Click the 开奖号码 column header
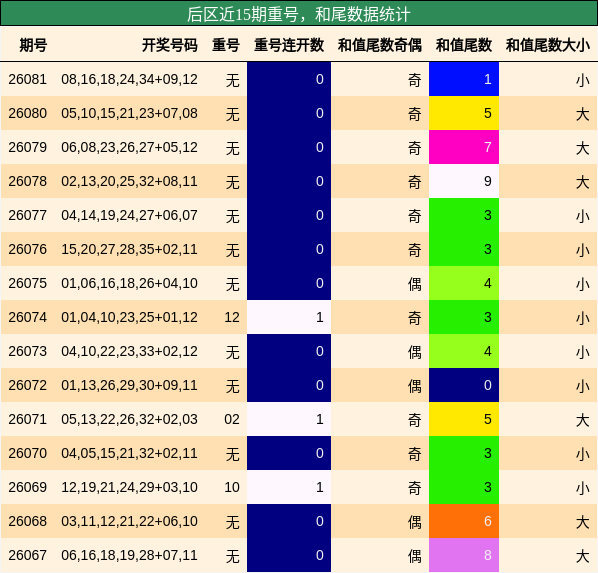 (x=170, y=45)
